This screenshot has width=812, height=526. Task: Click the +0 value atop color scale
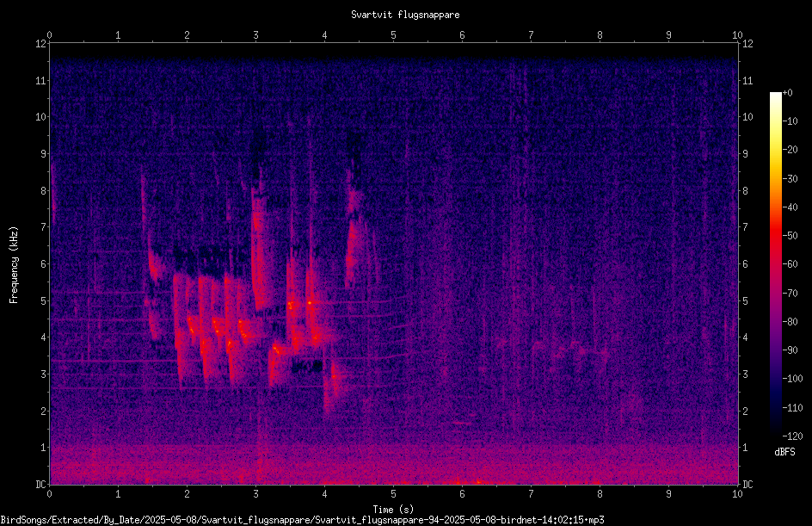788,93
